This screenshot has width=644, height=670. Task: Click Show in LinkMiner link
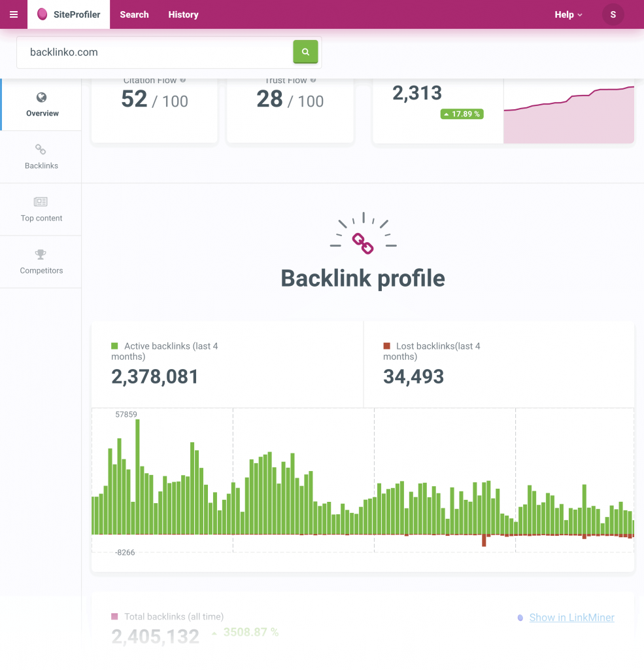click(571, 617)
